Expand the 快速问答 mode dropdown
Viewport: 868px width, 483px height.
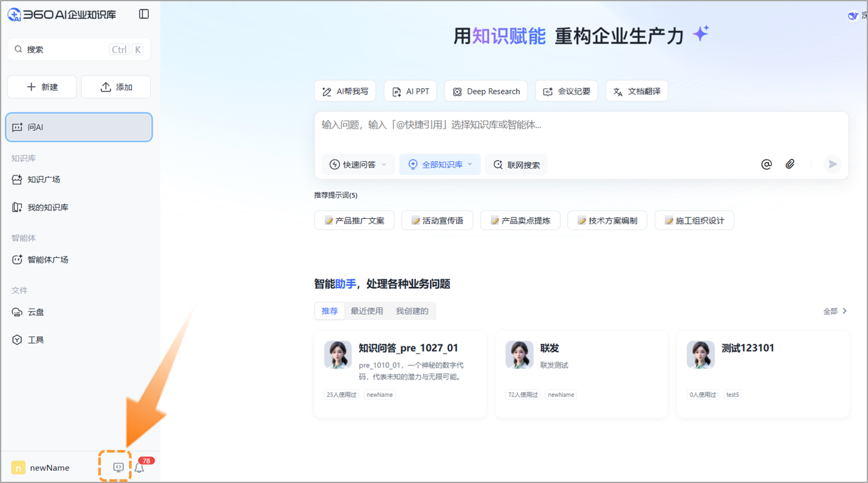click(358, 164)
